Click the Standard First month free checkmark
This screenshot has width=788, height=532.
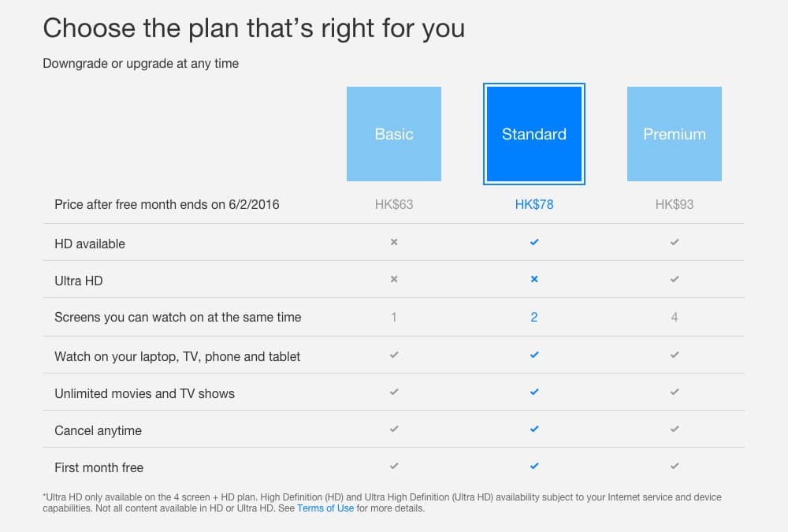coord(534,467)
